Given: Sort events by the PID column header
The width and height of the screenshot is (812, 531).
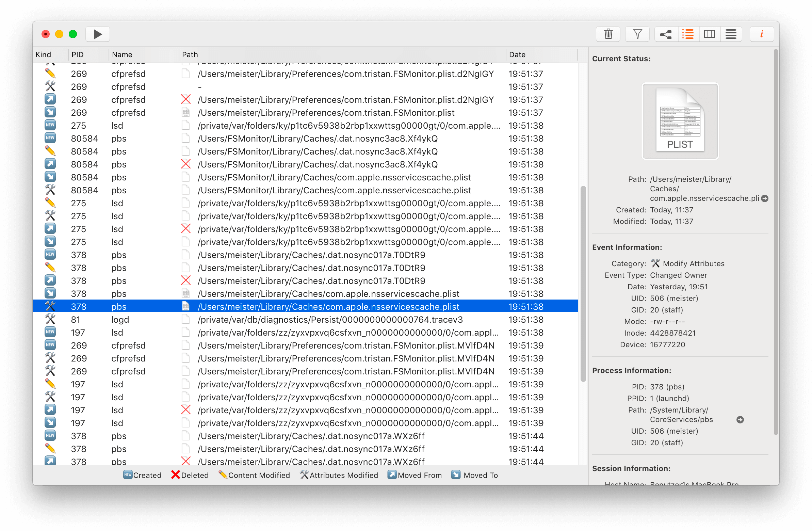Looking at the screenshot, I should [78, 54].
